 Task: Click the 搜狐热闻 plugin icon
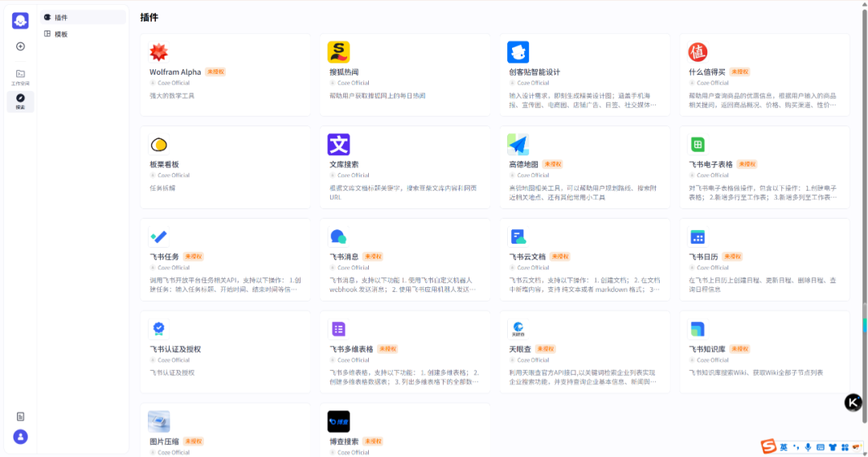(x=338, y=52)
